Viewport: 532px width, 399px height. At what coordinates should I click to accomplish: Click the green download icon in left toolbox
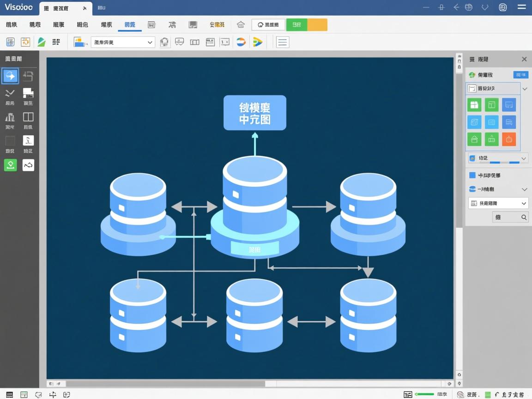[x=10, y=165]
